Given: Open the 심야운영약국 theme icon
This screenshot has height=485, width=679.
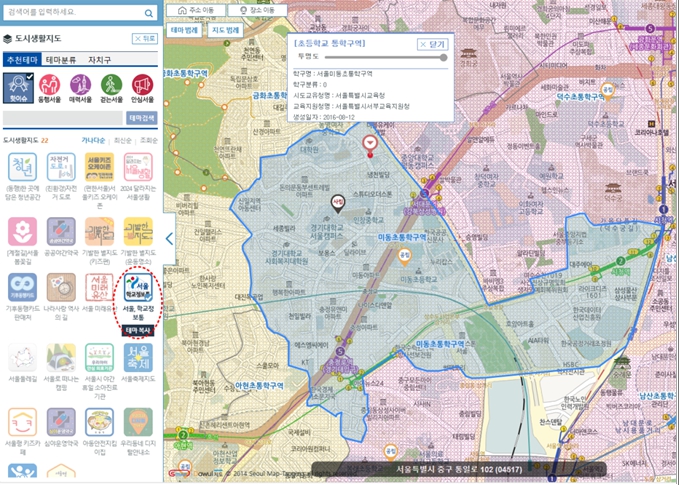Looking at the screenshot, I should click(x=61, y=422).
